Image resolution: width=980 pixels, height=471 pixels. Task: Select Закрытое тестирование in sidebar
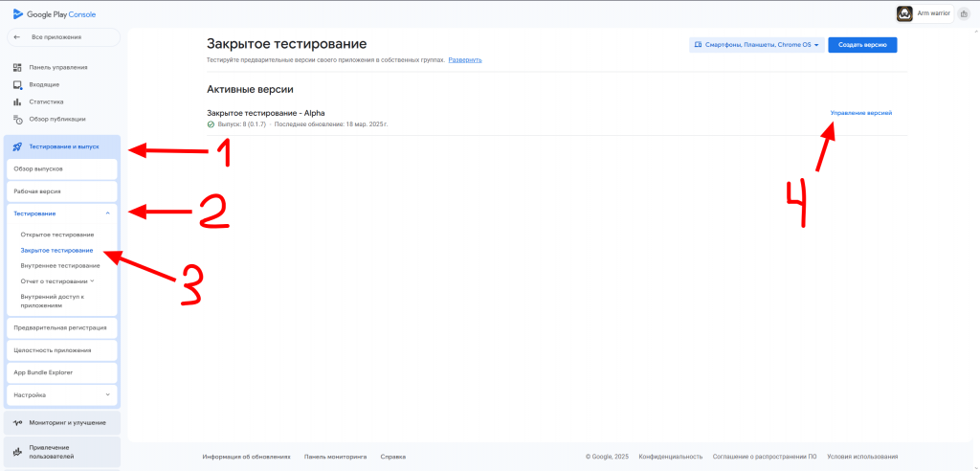(56, 250)
